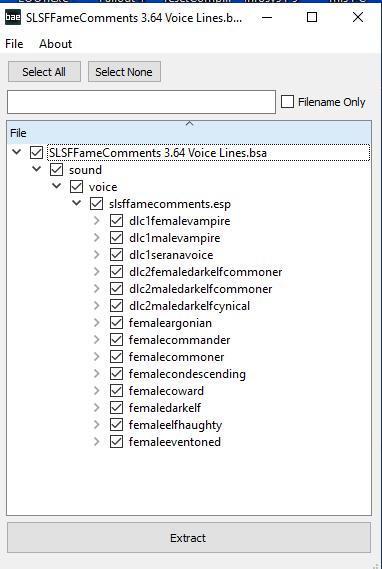Expand the femaleelfhaughty folder
Image resolution: width=382 pixels, height=569 pixels.
(x=96, y=425)
